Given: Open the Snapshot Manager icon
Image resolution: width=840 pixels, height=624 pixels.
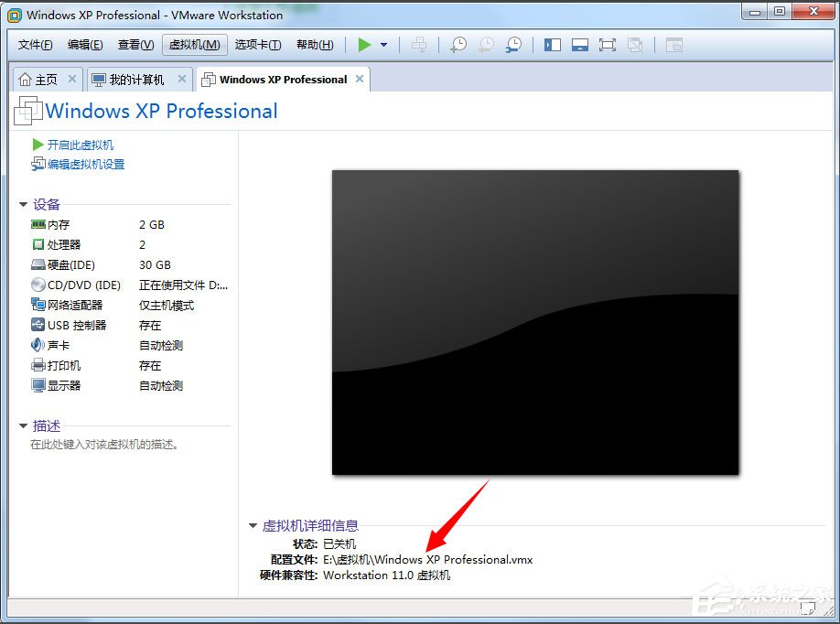Looking at the screenshot, I should (x=513, y=44).
